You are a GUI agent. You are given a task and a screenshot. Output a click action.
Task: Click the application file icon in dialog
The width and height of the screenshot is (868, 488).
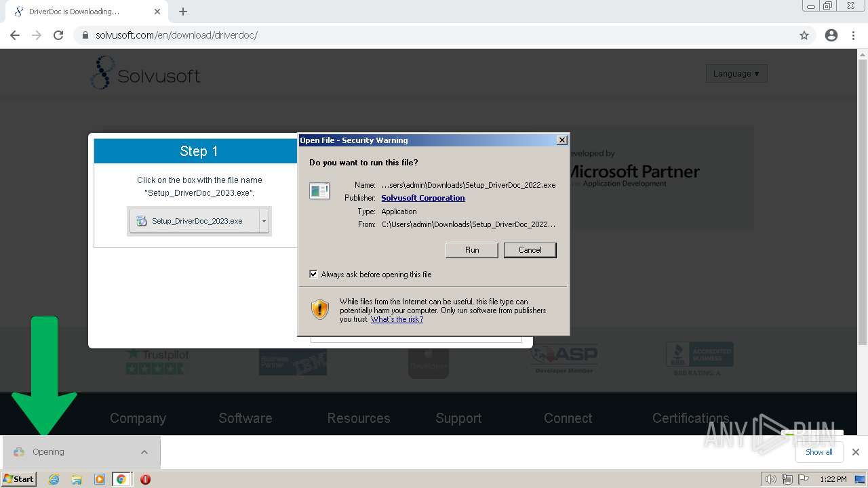(x=319, y=191)
